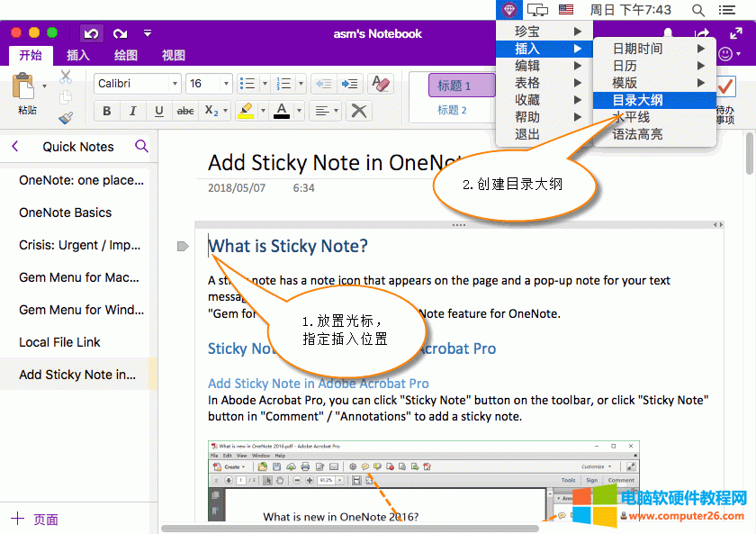Open the Calibri font name dropdown
Image resolution: width=756 pixels, height=534 pixels.
click(175, 84)
